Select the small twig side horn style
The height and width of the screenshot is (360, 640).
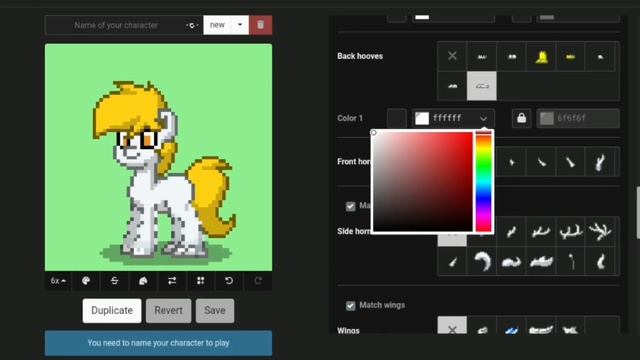(511, 232)
